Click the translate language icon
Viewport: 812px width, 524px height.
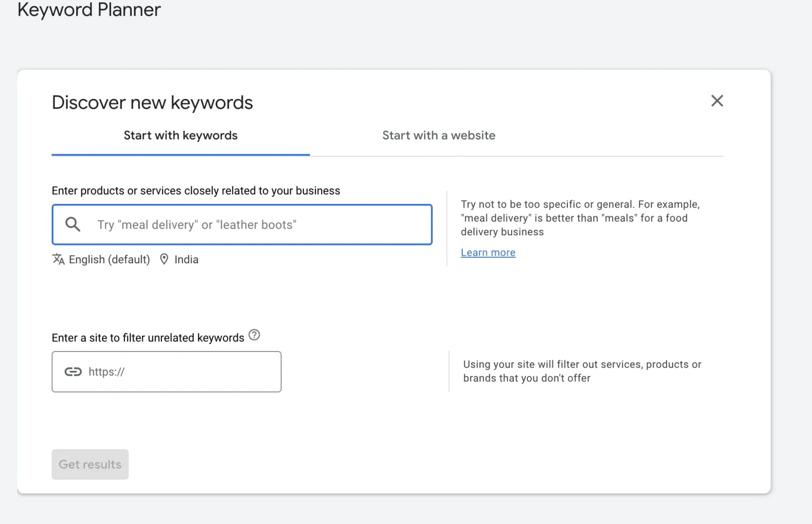[58, 259]
